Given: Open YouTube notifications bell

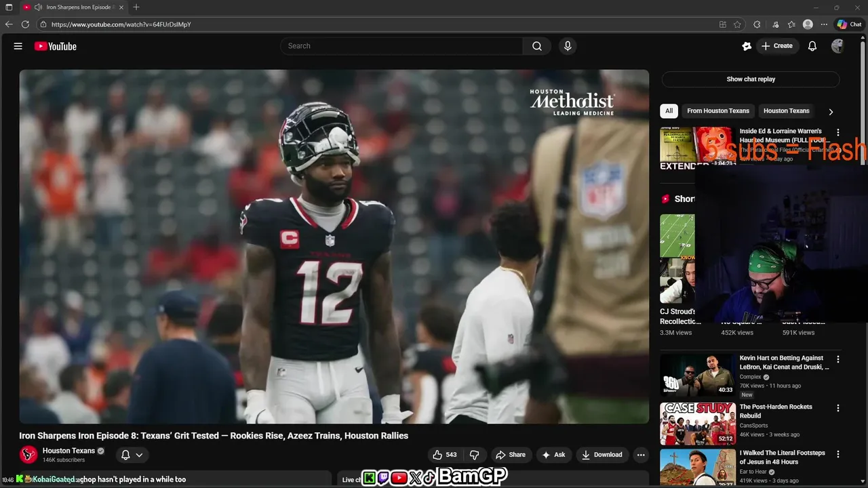Looking at the screenshot, I should coord(812,46).
